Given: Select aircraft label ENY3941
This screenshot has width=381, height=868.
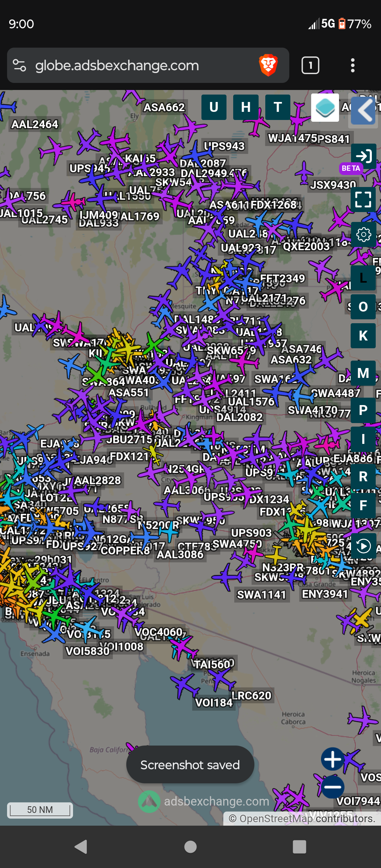Looking at the screenshot, I should click(325, 594).
